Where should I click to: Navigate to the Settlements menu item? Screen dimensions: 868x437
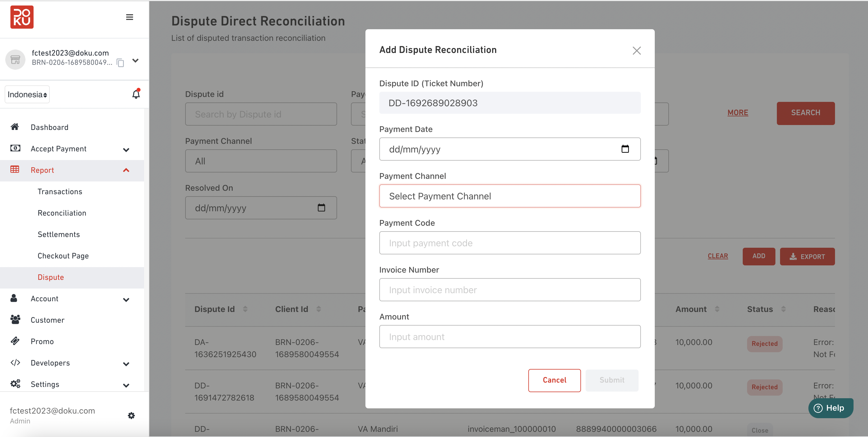pyautogui.click(x=59, y=234)
